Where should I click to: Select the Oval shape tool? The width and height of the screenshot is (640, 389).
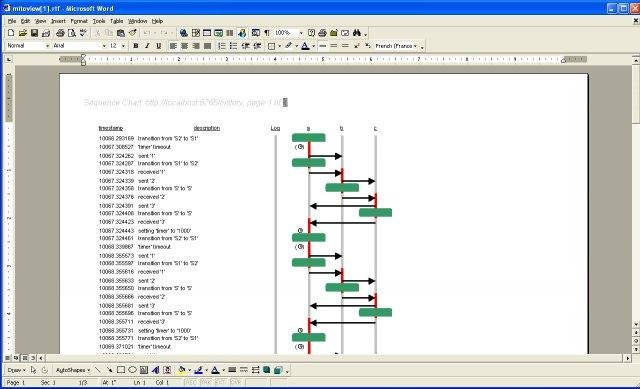[x=132, y=370]
